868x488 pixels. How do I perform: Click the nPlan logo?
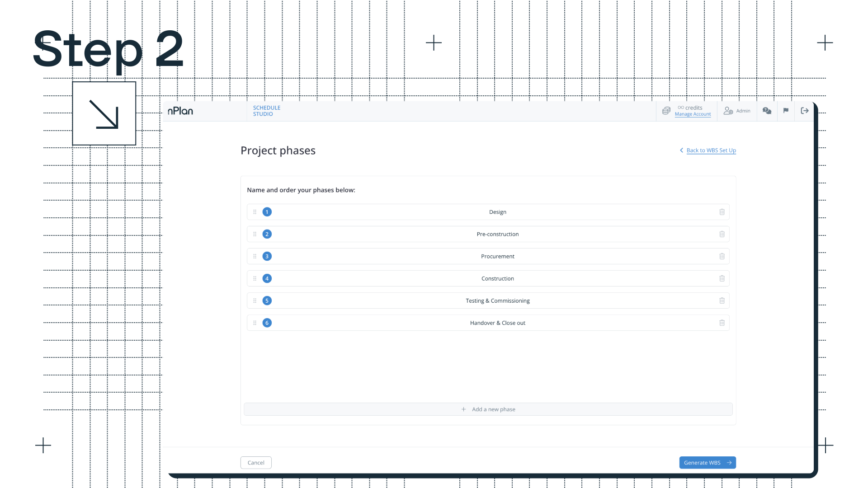(180, 111)
